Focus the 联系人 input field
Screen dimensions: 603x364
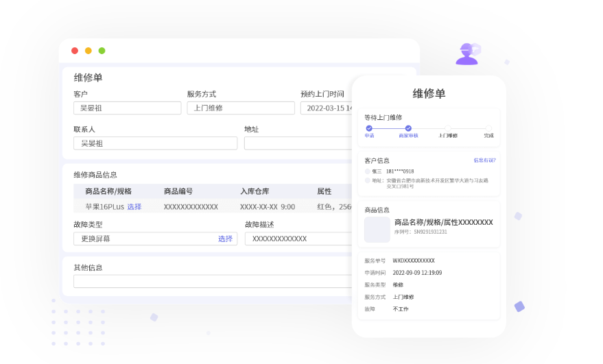pos(155,143)
